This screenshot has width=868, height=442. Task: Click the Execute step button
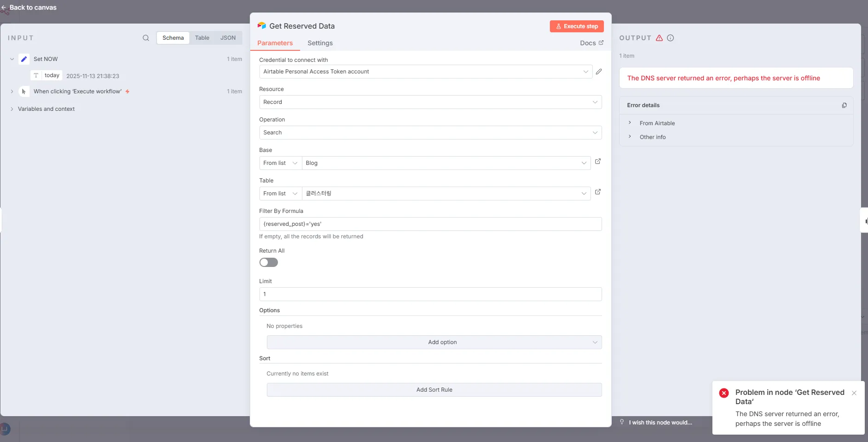(577, 26)
